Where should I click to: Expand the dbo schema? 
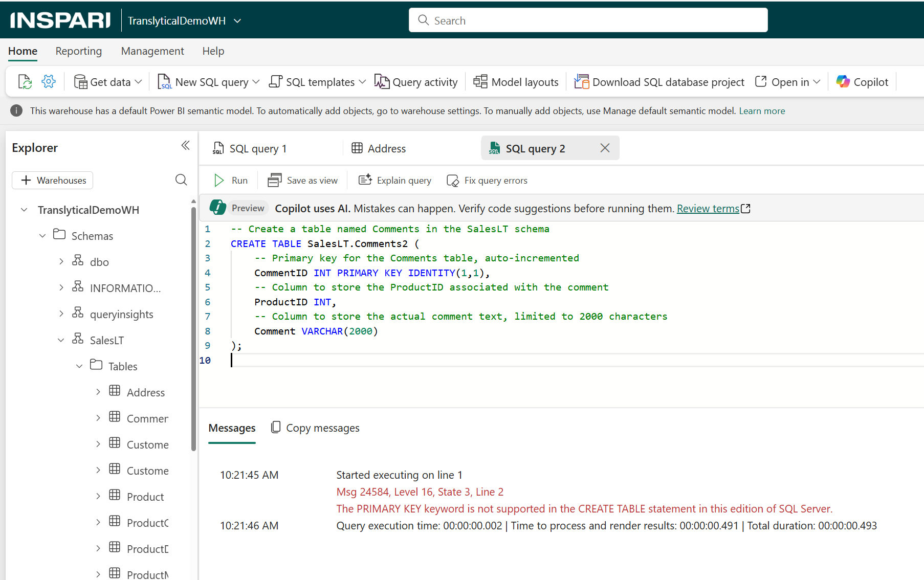(x=61, y=261)
